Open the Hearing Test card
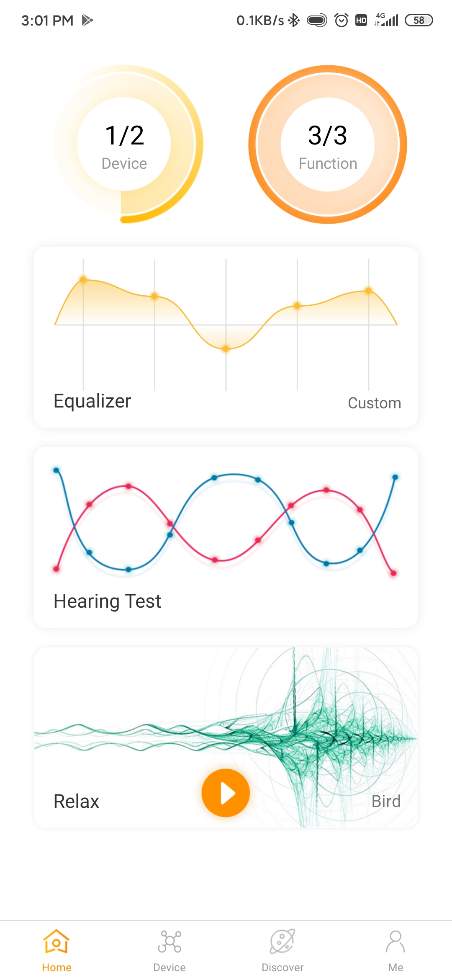 tap(226, 537)
